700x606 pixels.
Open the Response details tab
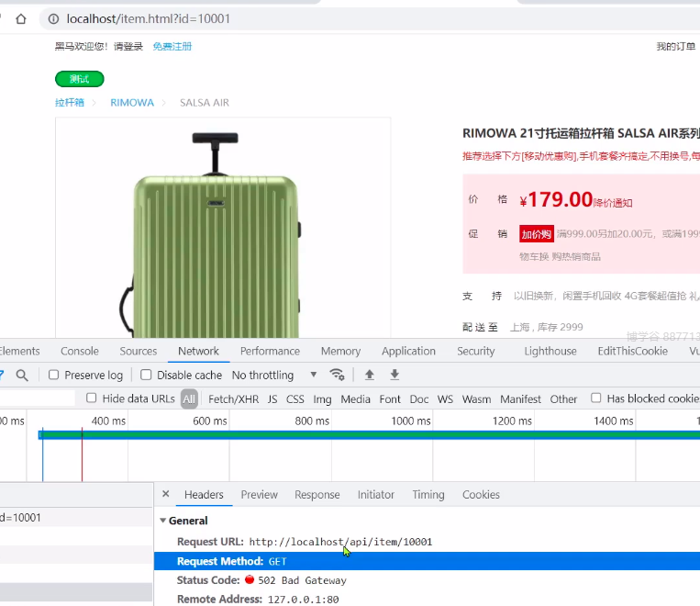[x=317, y=495]
